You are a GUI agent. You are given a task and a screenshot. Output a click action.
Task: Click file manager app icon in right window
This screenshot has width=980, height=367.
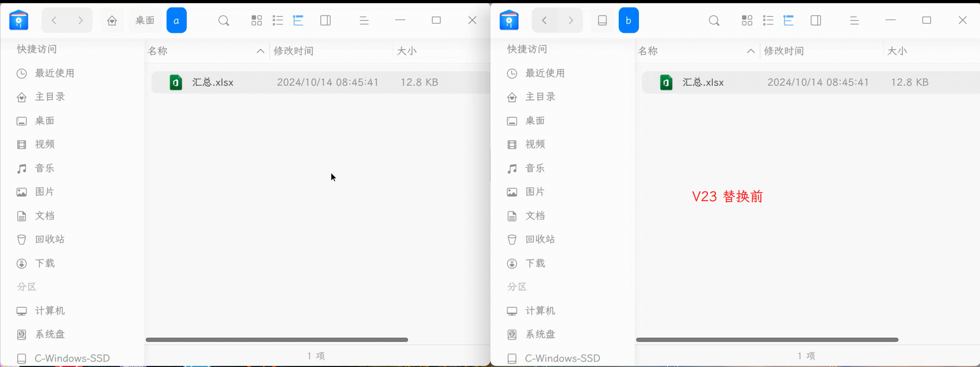point(509,20)
